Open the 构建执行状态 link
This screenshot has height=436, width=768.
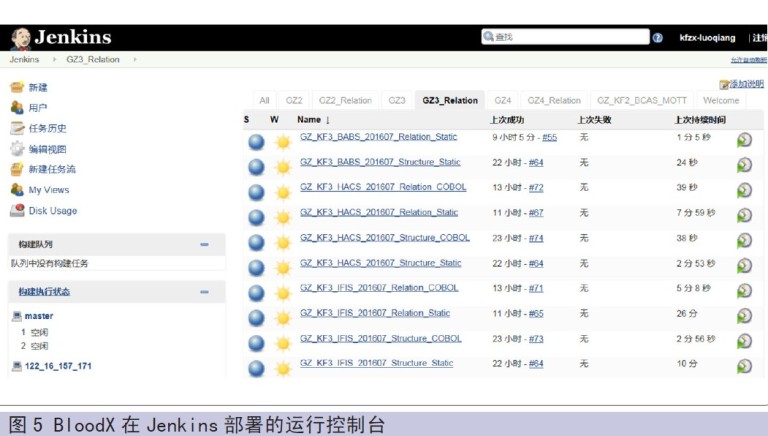coord(44,292)
